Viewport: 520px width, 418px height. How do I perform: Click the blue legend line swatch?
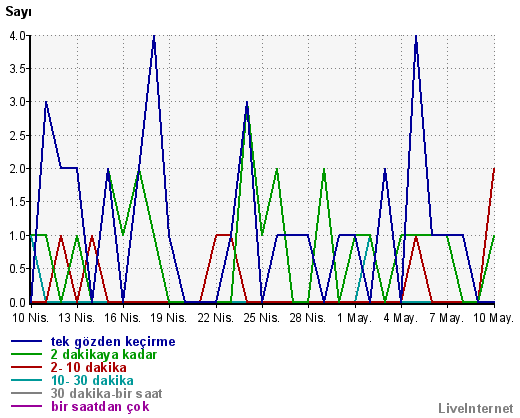coord(27,341)
